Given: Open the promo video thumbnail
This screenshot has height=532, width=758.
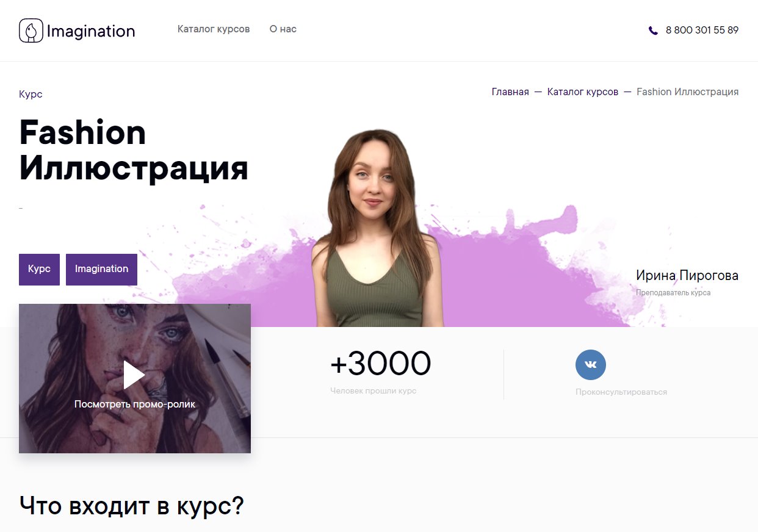Looking at the screenshot, I should [135, 378].
